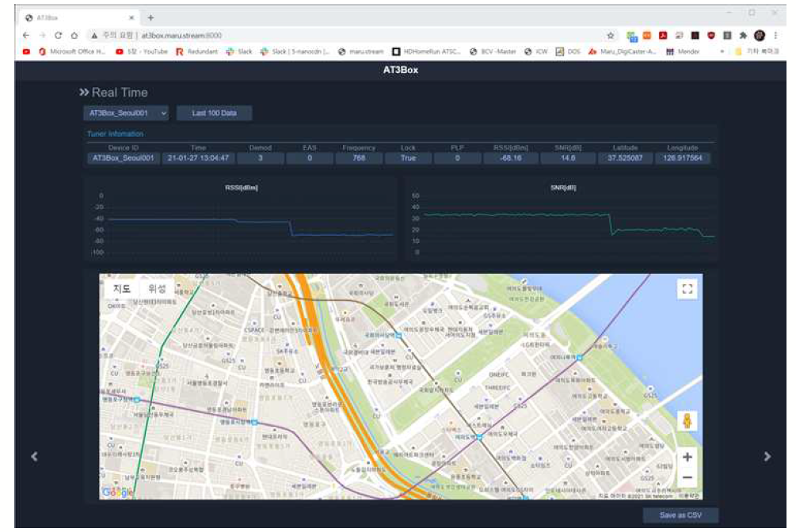
Task: Click the not-secure warning icon in address bar
Action: pyautogui.click(x=94, y=36)
